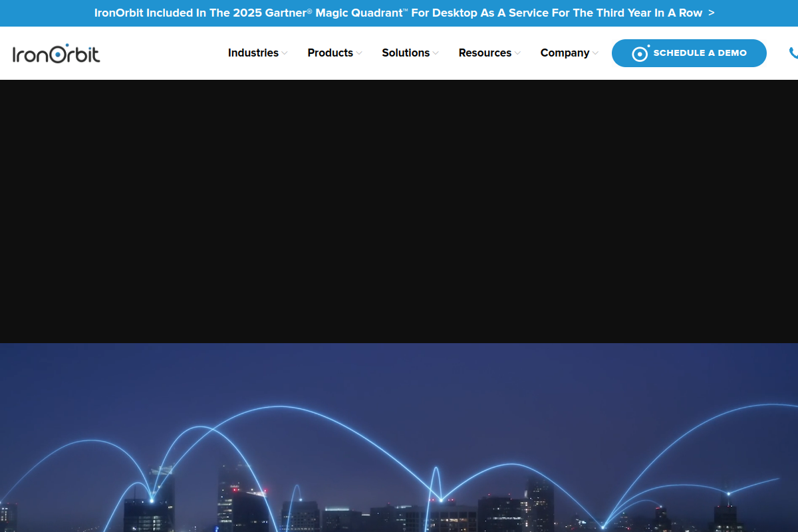Expand the Company dropdown chevron

click(x=595, y=53)
